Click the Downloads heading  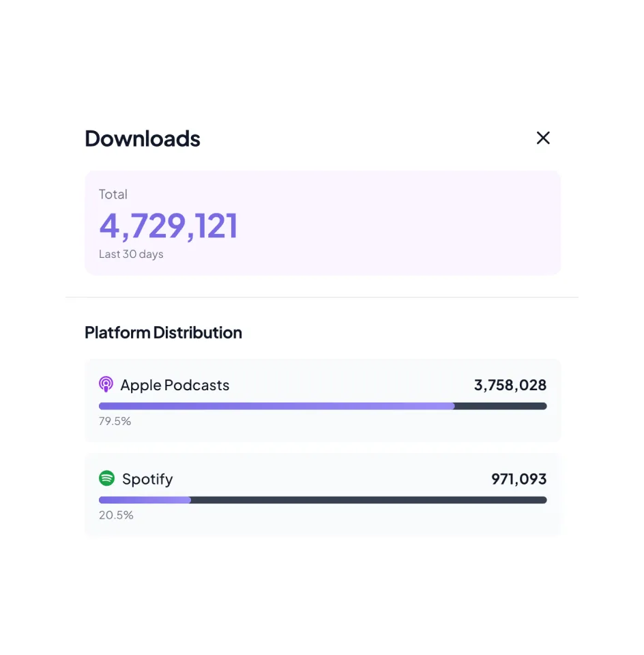142,138
